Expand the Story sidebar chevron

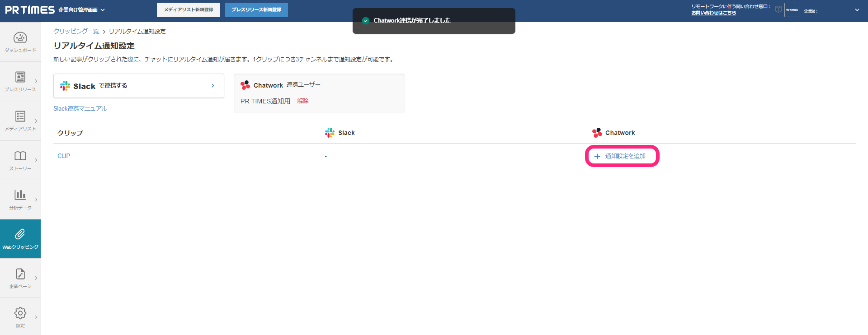click(x=36, y=160)
